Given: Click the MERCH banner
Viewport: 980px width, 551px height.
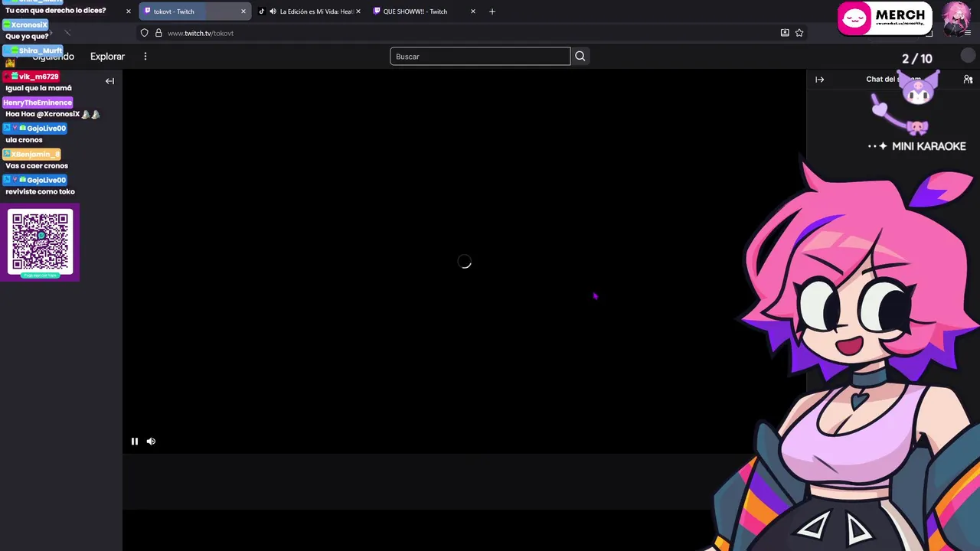Looking at the screenshot, I should pos(884,18).
